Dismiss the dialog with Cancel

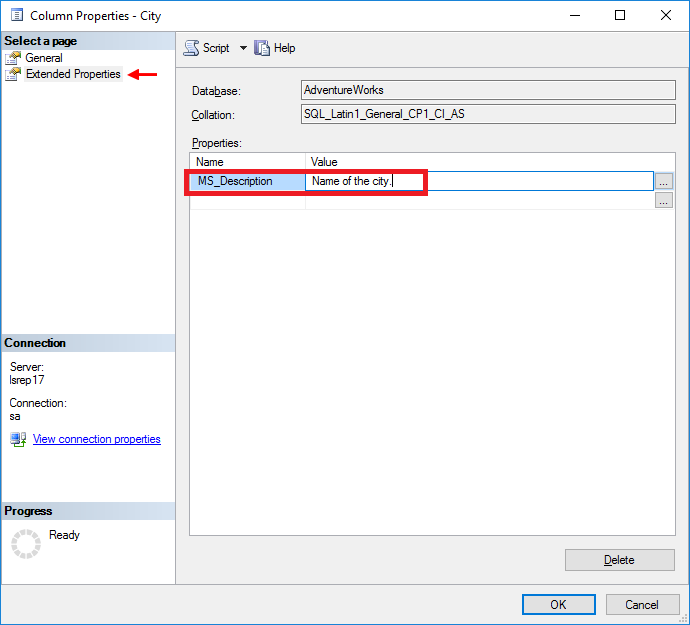(x=642, y=604)
